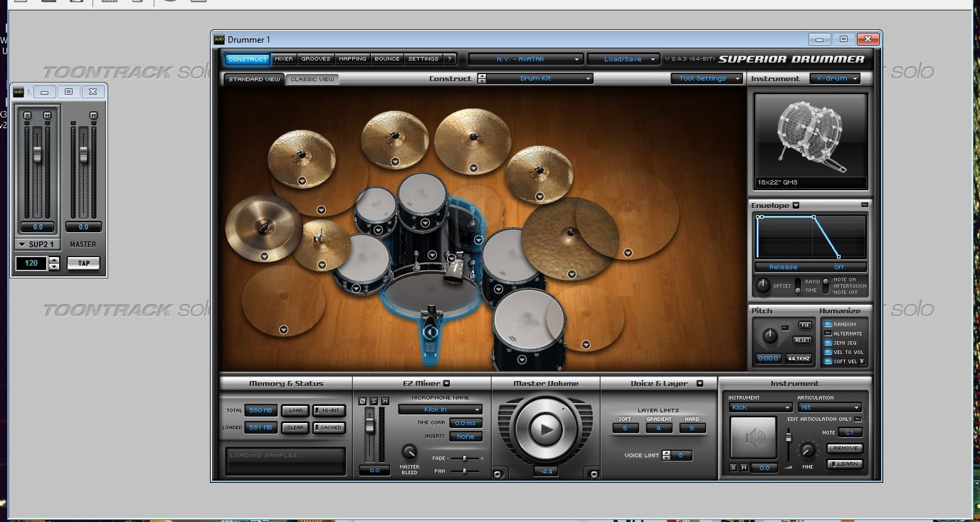Switch to the Grooves tab
Image resolution: width=980 pixels, height=522 pixels.
coord(316,59)
